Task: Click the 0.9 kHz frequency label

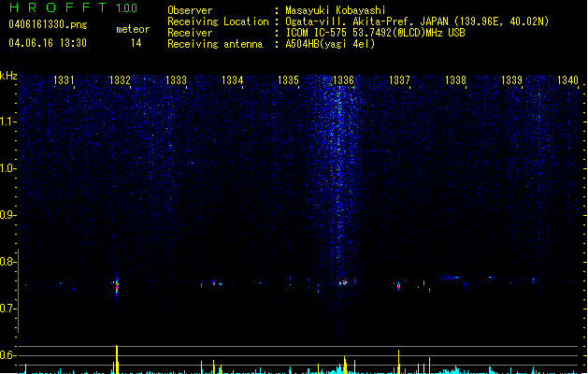Action: [x=7, y=215]
